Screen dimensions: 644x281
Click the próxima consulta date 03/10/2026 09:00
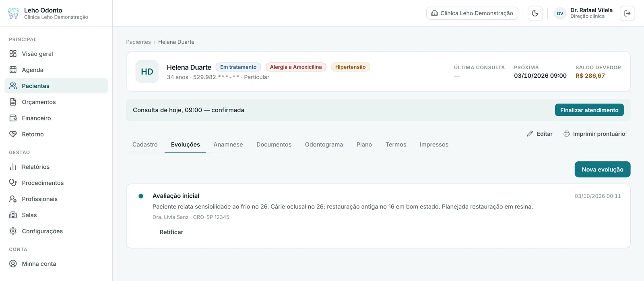(540, 76)
